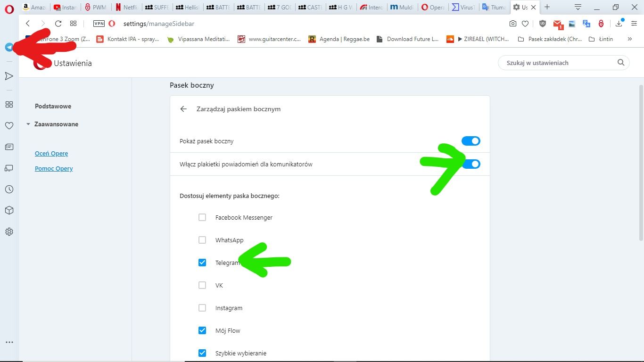Show more bookmarks with double chevron
Screen dimensions: 644x362
point(629,39)
